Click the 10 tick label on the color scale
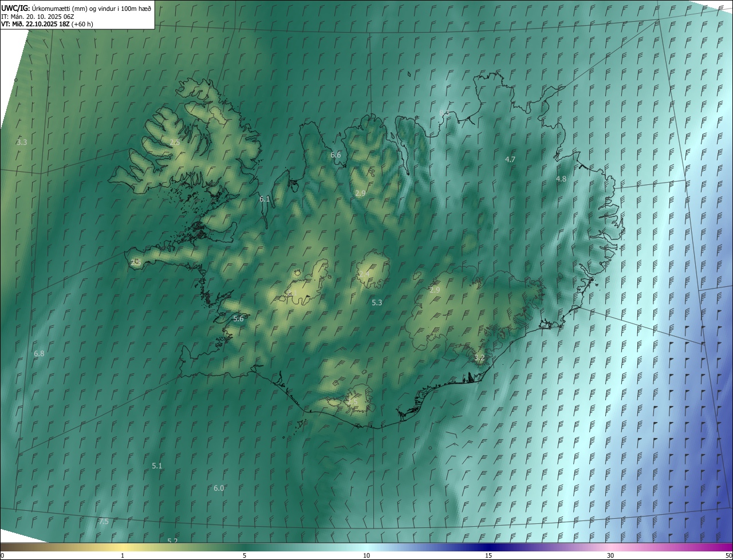Image resolution: width=733 pixels, height=560 pixels. tap(366, 555)
